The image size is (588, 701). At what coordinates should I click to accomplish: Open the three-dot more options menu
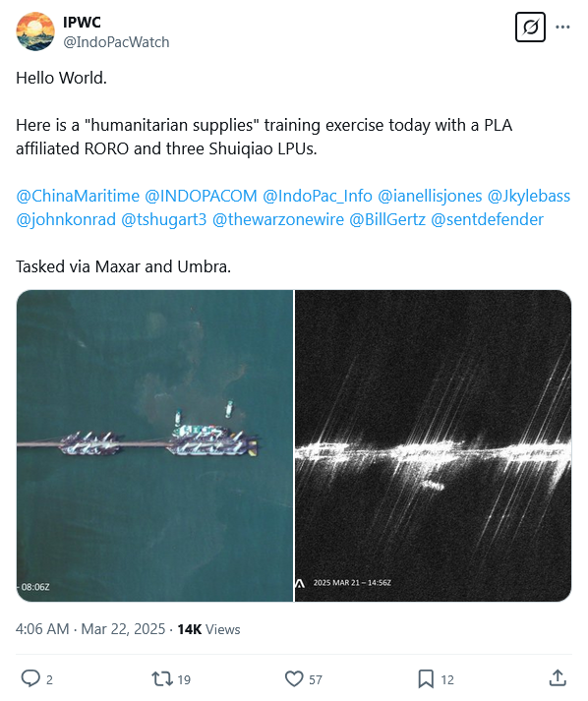562,28
